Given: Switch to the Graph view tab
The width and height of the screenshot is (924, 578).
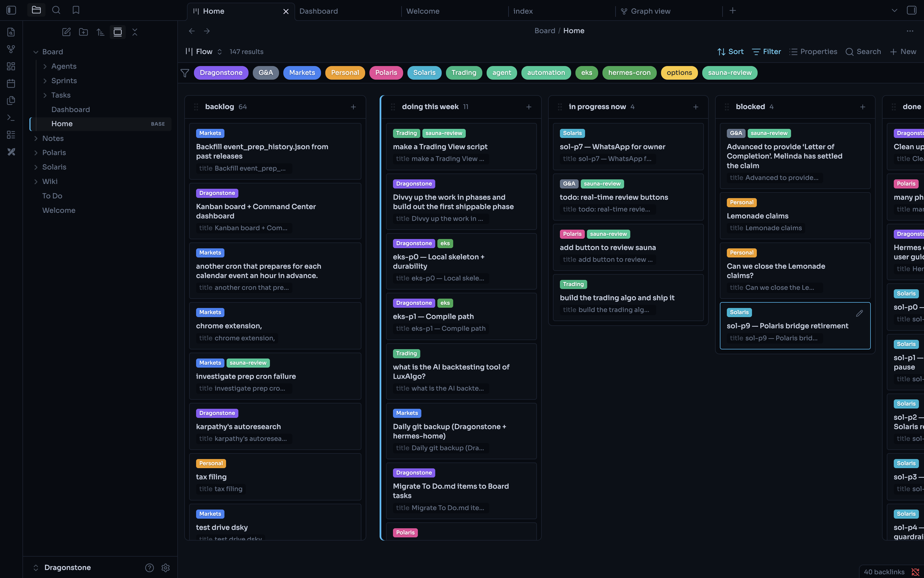Looking at the screenshot, I should 669,11.
